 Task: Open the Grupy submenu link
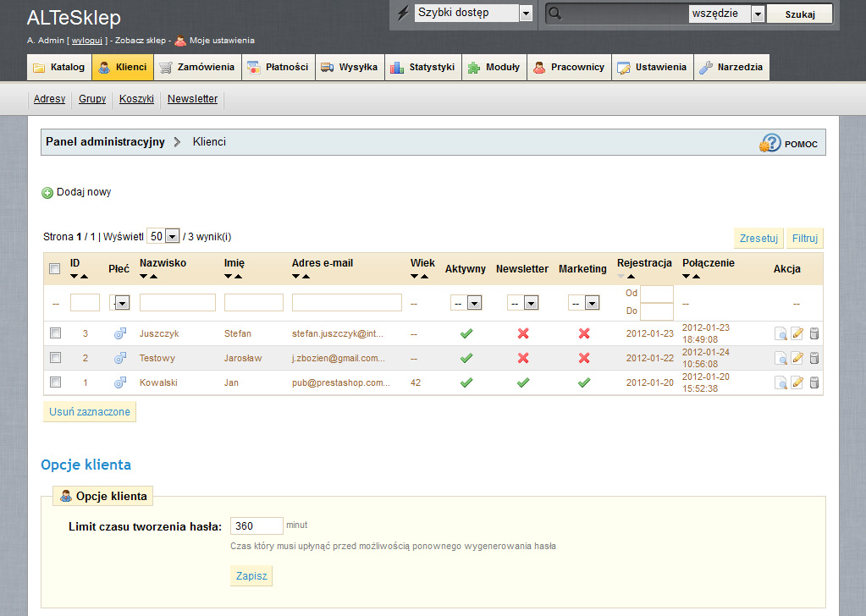click(92, 99)
